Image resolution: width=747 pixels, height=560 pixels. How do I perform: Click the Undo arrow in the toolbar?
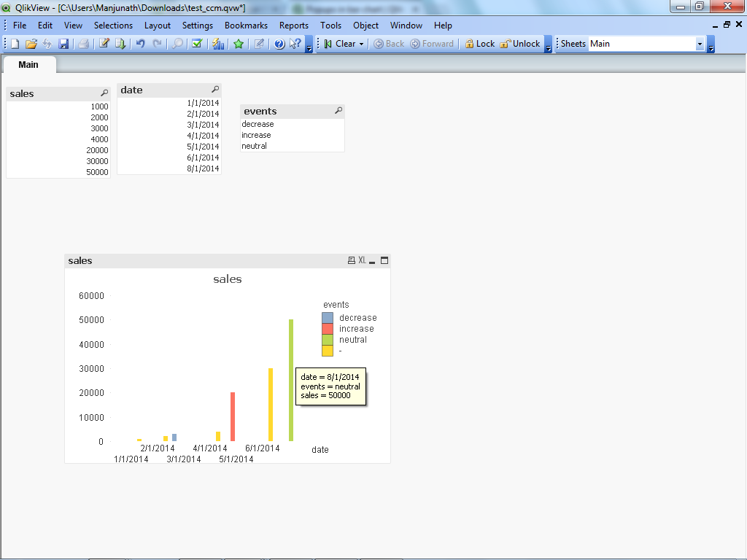(140, 44)
